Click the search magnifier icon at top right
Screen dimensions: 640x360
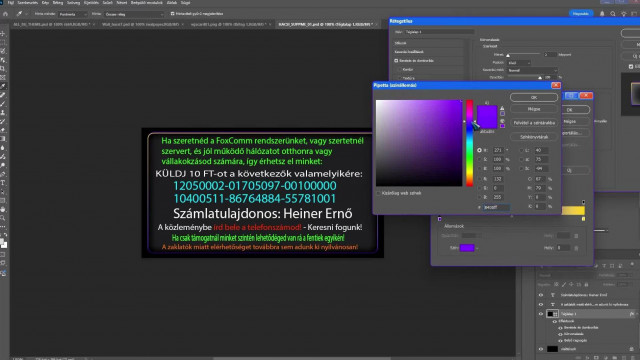(613, 13)
